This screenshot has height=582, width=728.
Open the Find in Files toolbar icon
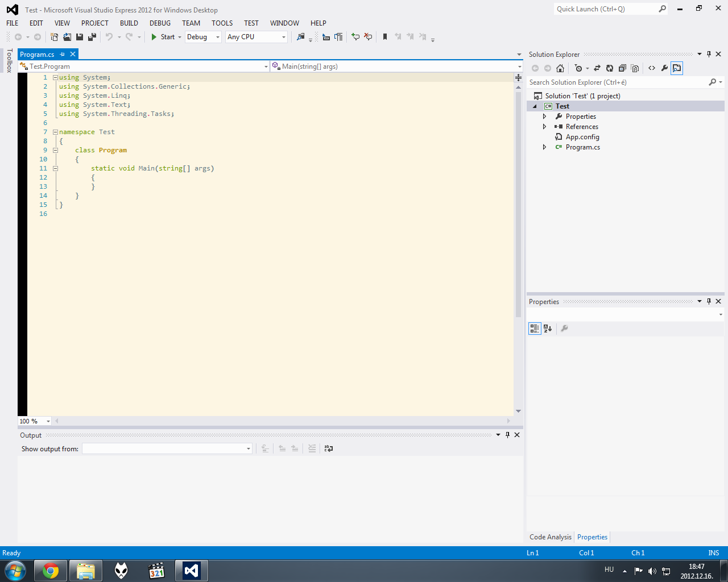pyautogui.click(x=300, y=37)
